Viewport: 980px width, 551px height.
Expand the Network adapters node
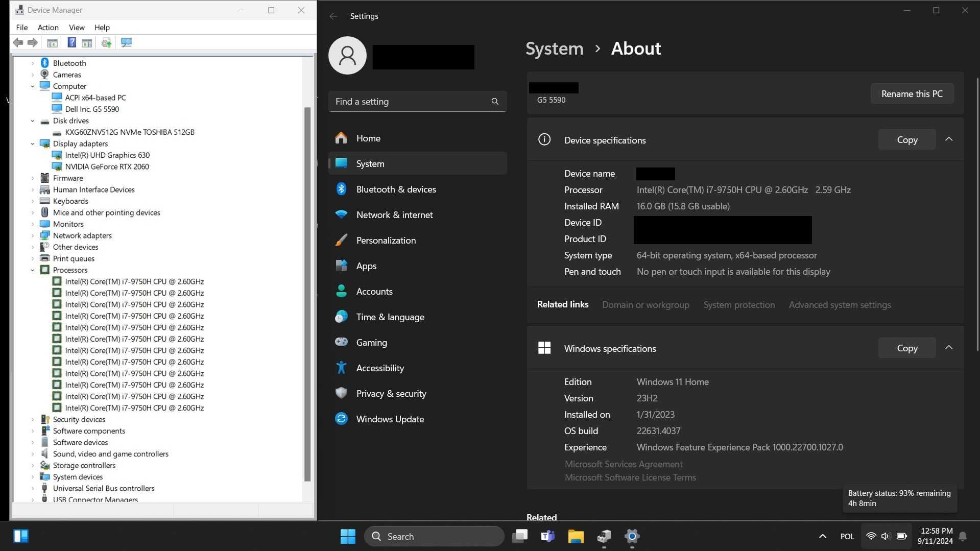[33, 235]
